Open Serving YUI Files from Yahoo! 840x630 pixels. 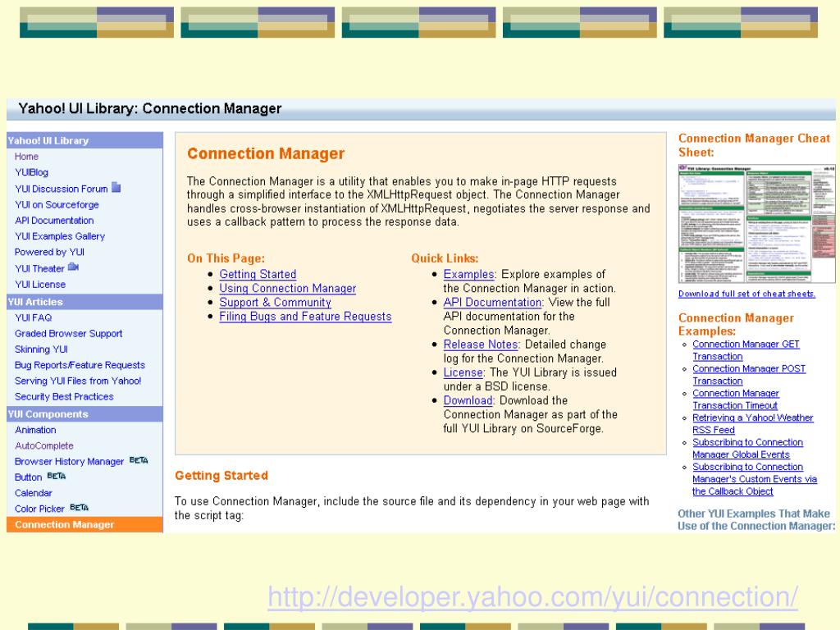[78, 381]
